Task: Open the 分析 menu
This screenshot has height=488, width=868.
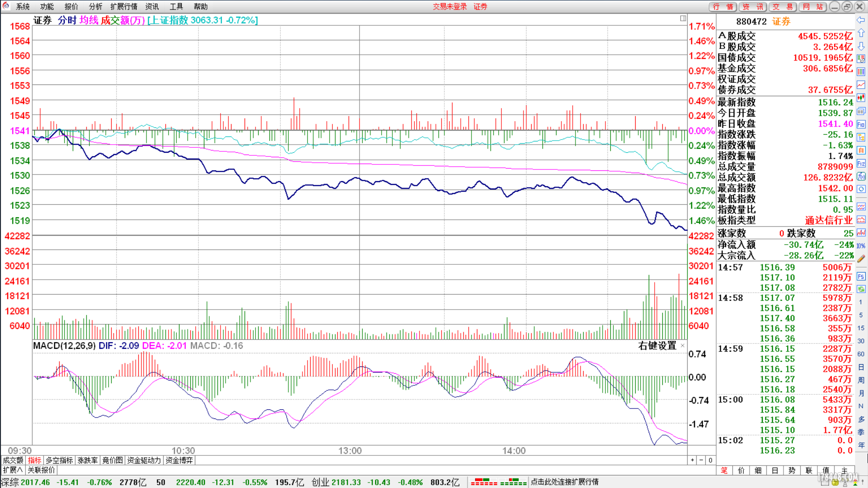Action: 95,6
